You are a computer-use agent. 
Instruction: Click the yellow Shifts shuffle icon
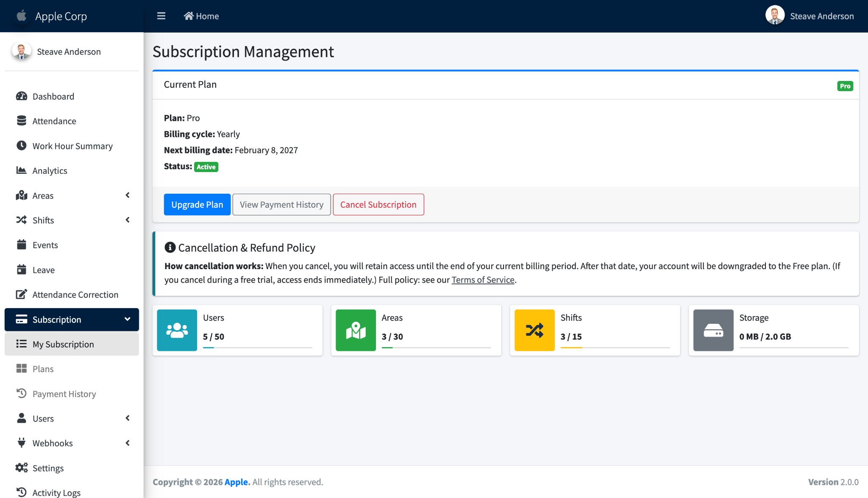click(x=534, y=330)
